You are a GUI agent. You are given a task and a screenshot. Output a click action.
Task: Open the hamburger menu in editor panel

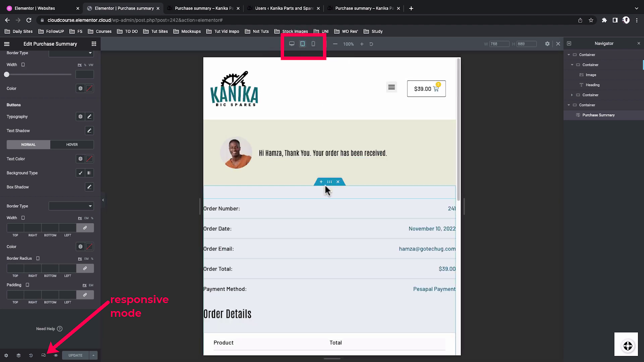pyautogui.click(x=7, y=44)
